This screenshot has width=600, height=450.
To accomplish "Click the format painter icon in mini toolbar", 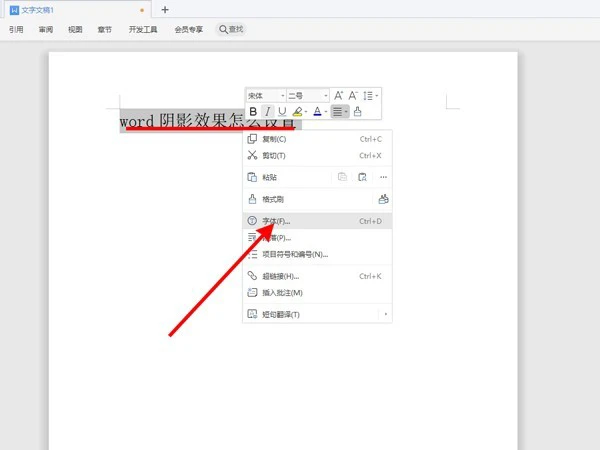I will (x=357, y=111).
